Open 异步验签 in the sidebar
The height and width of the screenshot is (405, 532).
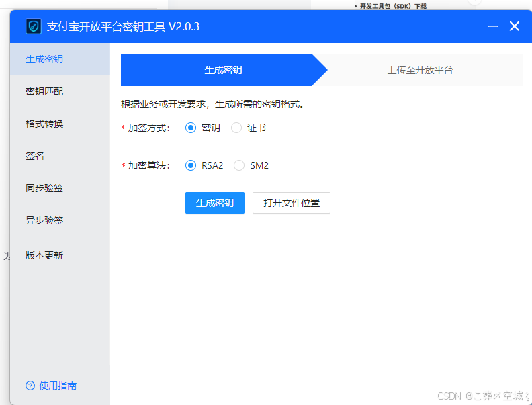[60, 220]
